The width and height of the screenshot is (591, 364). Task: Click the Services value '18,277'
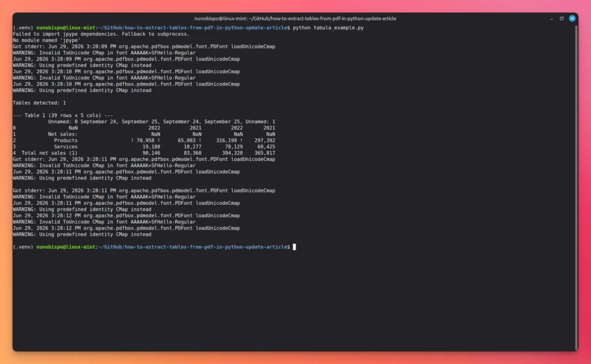pos(193,147)
